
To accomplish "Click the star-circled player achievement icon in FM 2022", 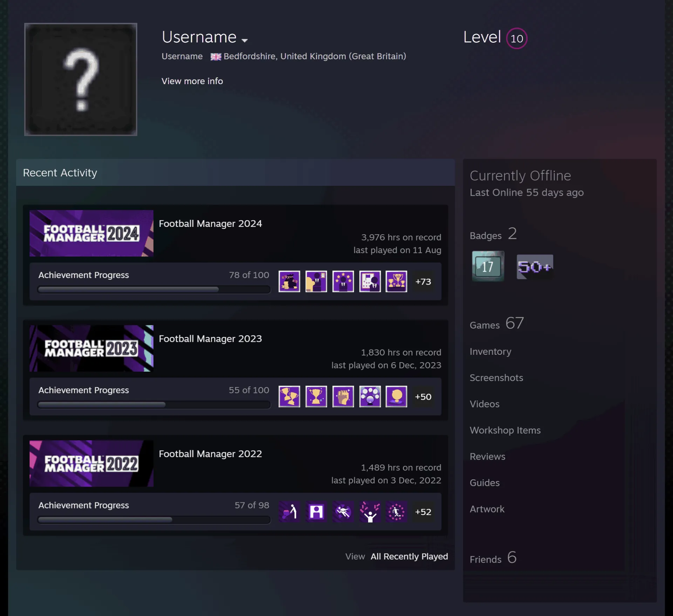I will coord(396,512).
